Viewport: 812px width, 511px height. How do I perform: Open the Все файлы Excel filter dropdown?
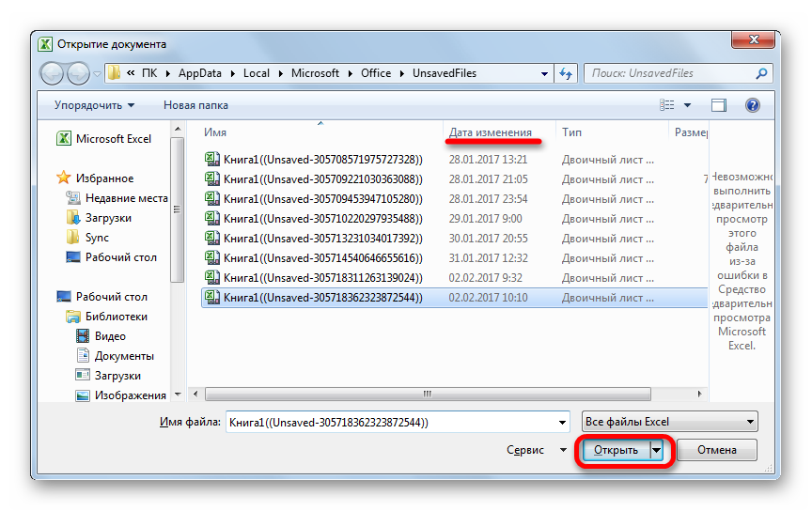click(x=670, y=422)
